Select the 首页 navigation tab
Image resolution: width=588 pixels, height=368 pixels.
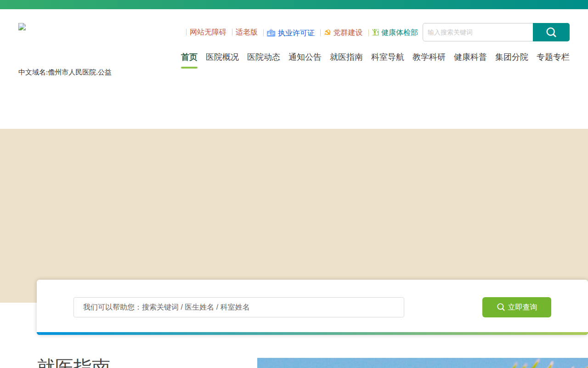point(189,57)
